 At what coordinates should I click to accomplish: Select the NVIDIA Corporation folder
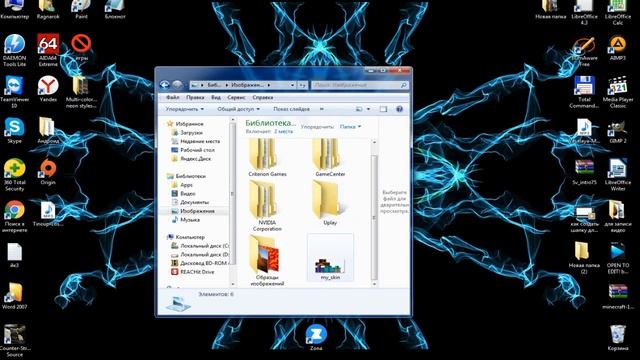(x=267, y=206)
